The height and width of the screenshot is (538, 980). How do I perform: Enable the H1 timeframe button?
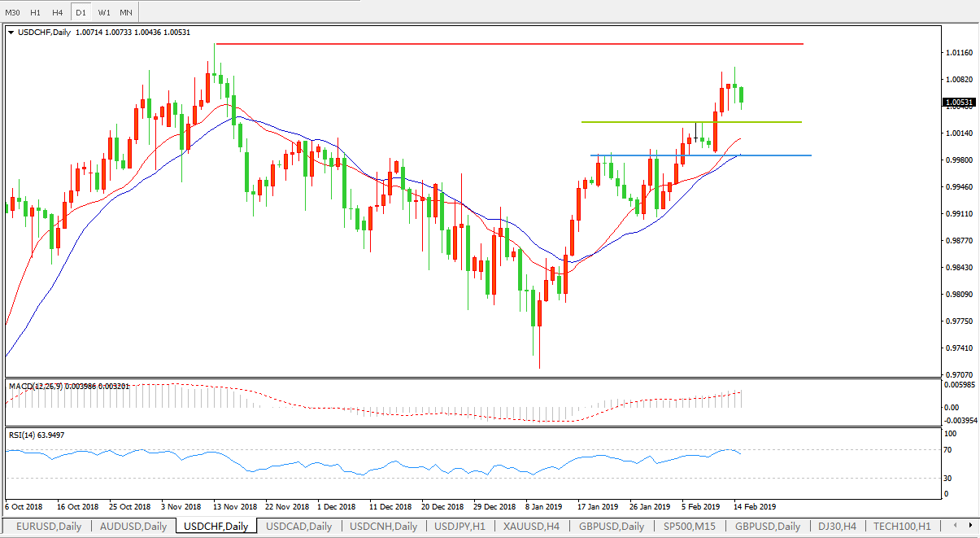[35, 13]
